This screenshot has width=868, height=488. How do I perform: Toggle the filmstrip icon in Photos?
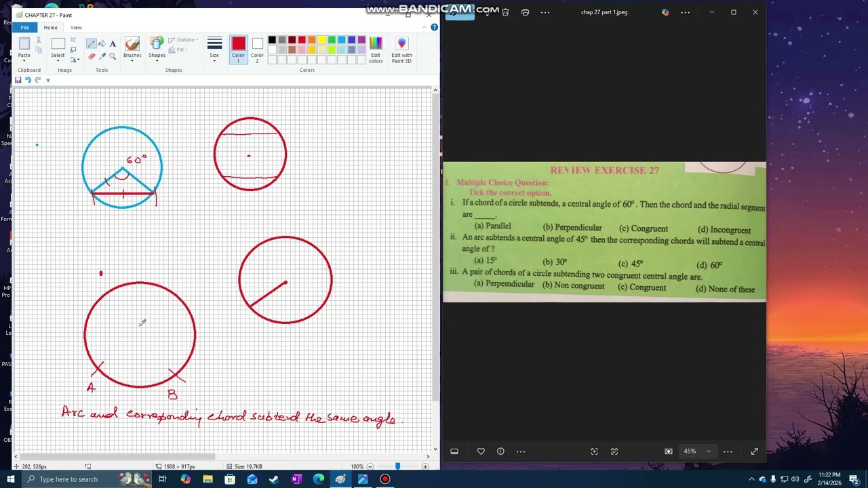(x=454, y=451)
